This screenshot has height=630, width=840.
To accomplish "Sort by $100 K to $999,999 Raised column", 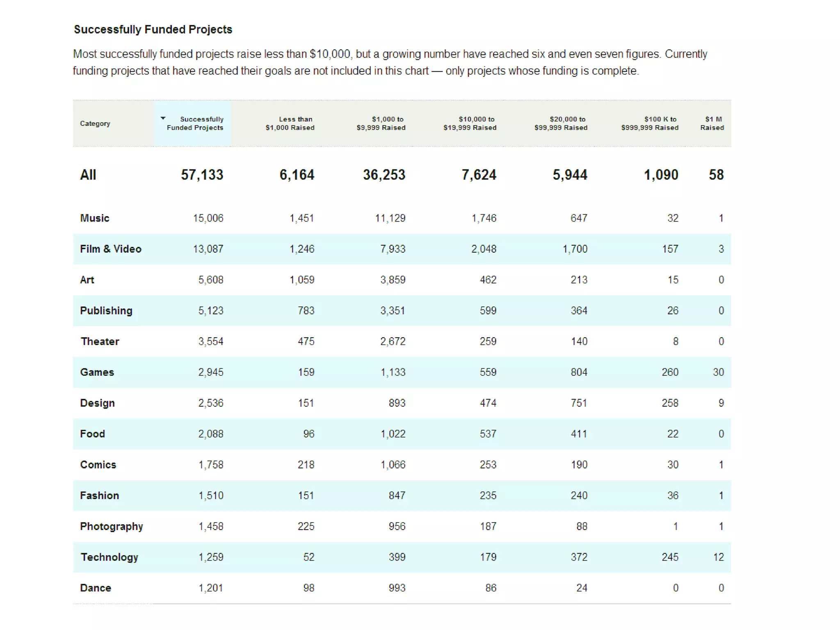I will pos(650,123).
